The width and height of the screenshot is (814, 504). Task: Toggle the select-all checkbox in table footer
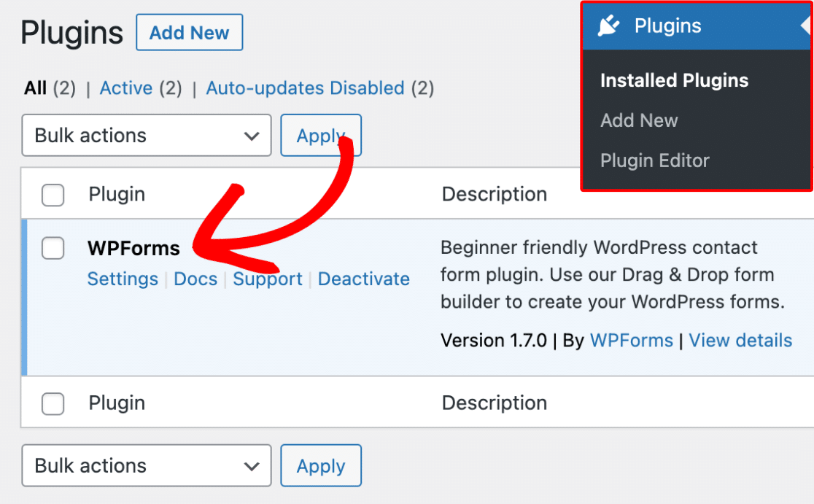tap(53, 403)
